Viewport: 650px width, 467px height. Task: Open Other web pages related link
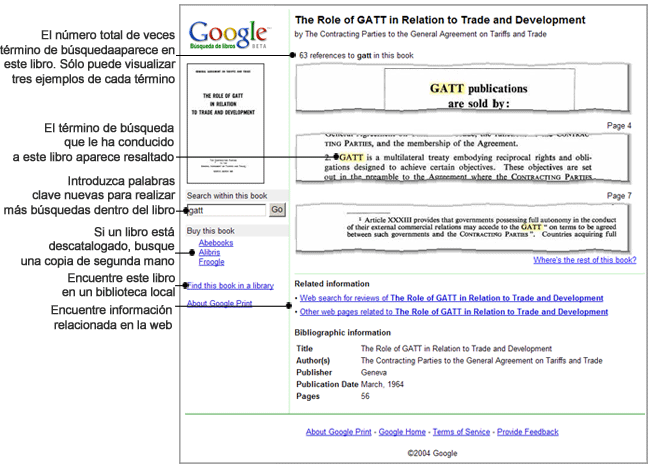(454, 312)
